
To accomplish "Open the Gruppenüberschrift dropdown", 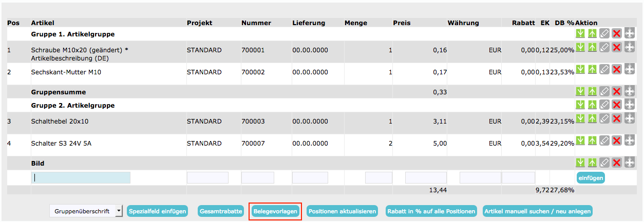I will coord(86,211).
